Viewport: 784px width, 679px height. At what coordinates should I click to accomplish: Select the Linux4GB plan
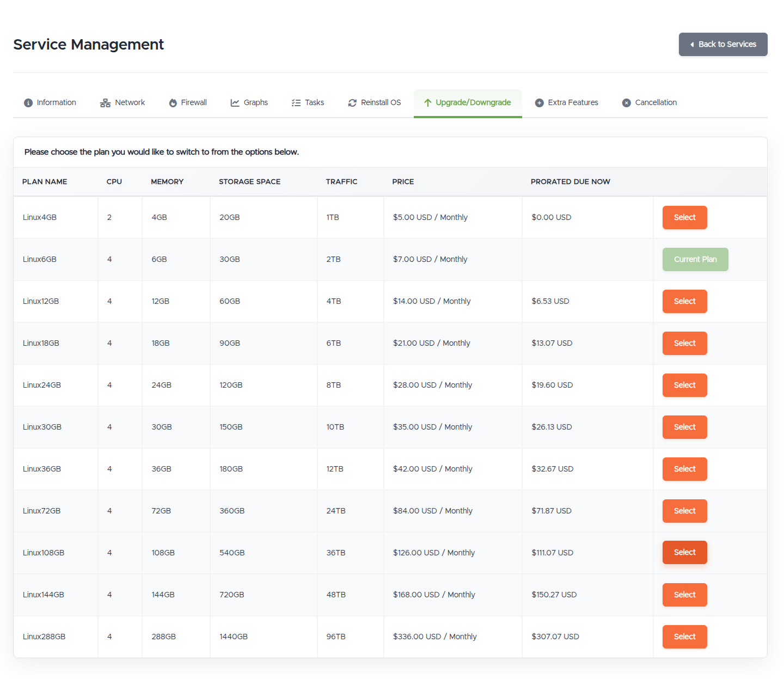click(x=684, y=218)
